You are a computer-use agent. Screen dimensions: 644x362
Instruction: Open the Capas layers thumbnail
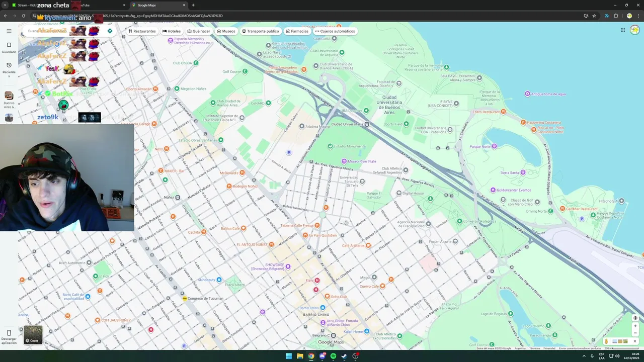(33, 335)
